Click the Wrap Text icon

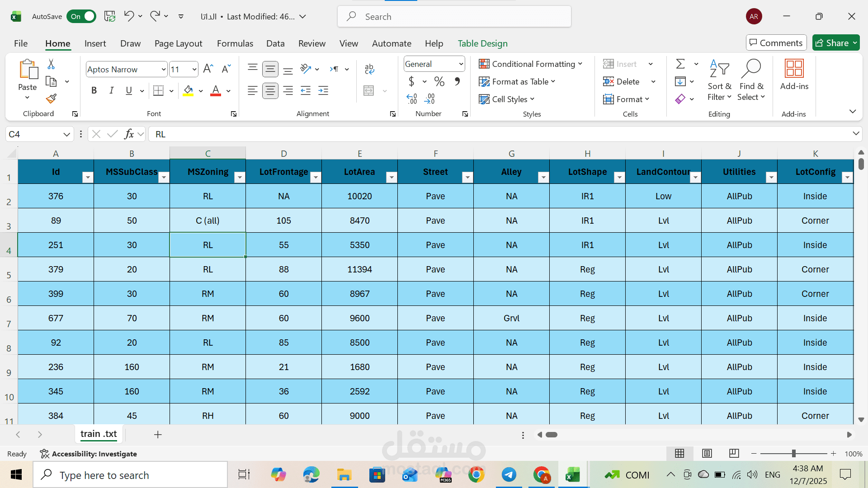tap(369, 69)
